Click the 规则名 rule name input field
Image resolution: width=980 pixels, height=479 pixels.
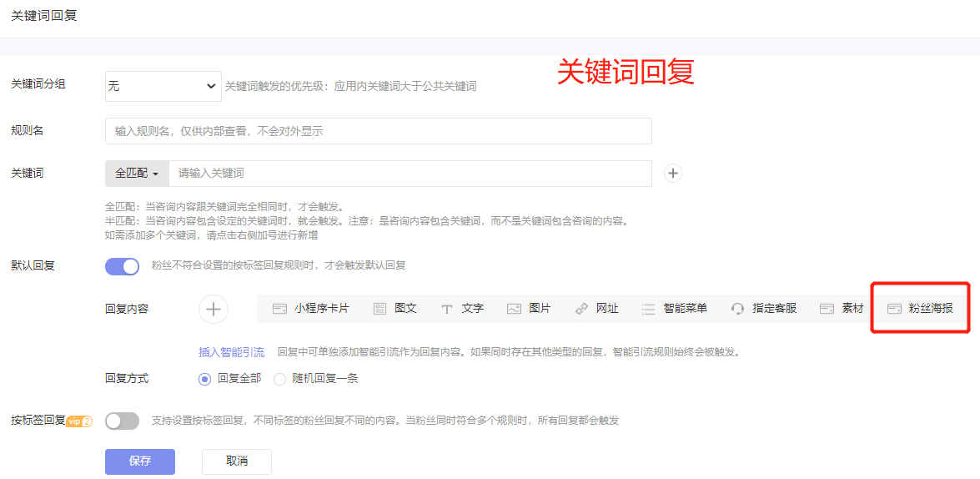(378, 131)
